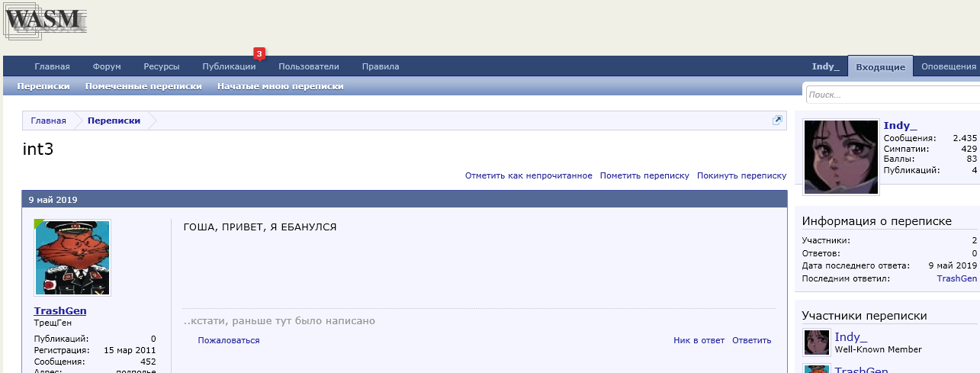980x373 pixels.
Task: Click small Indy_ avatar in participants list
Action: 817,342
